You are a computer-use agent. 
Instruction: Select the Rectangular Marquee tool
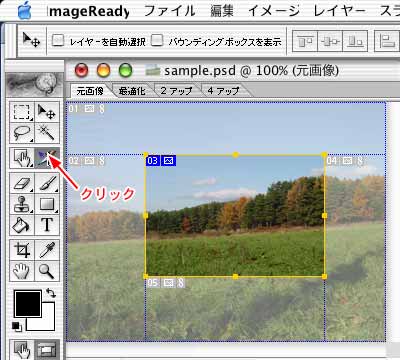click(22, 112)
